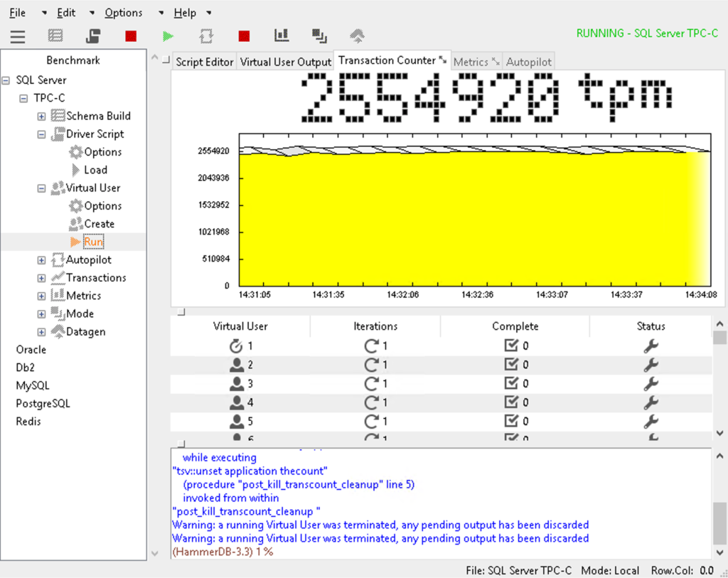Click the Virtual User group icon in tree
Screen dimensions: 728x578
pos(58,188)
